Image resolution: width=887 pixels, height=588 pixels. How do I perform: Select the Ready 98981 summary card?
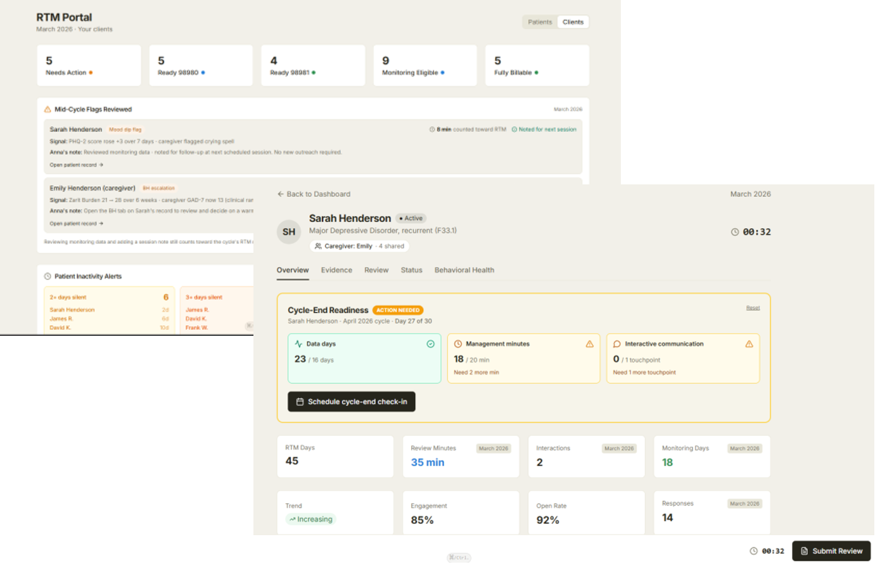313,65
